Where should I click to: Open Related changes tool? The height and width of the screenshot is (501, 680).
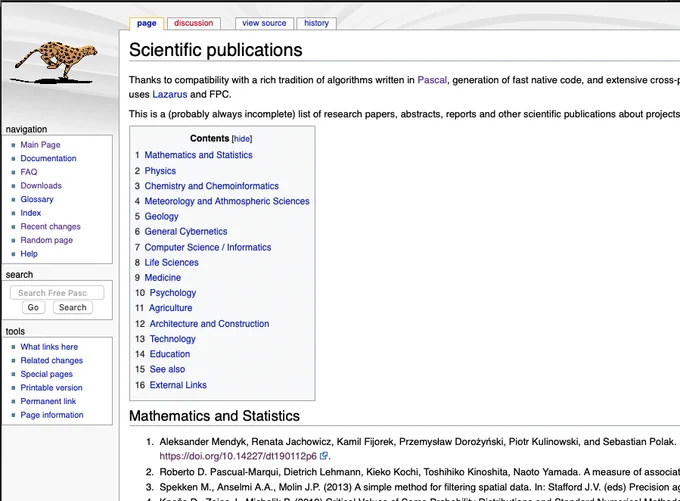pyautogui.click(x=52, y=360)
